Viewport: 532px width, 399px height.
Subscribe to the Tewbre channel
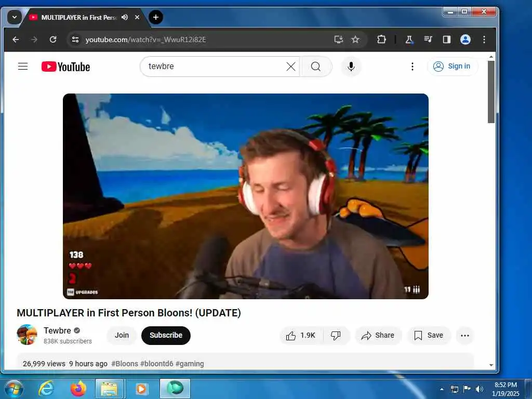click(166, 335)
